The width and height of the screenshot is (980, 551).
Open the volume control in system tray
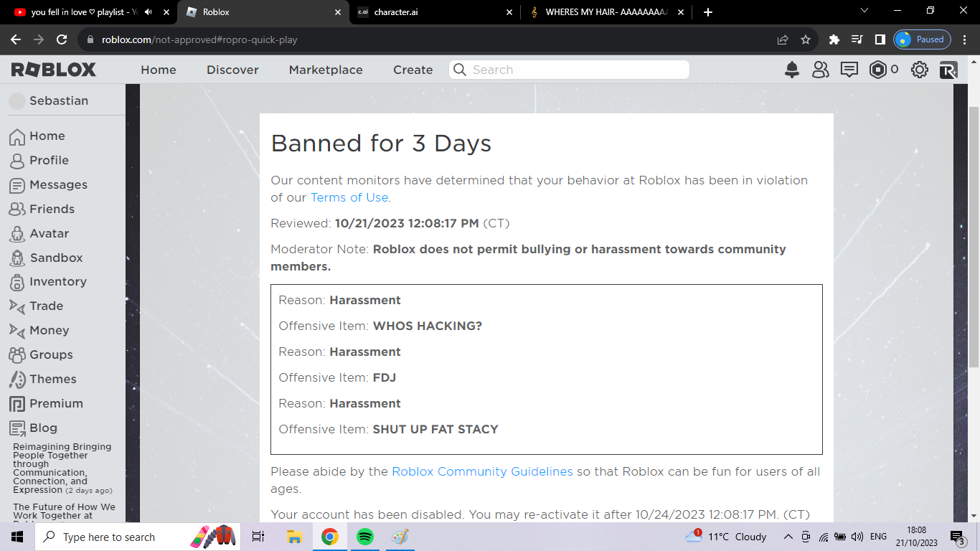(857, 537)
